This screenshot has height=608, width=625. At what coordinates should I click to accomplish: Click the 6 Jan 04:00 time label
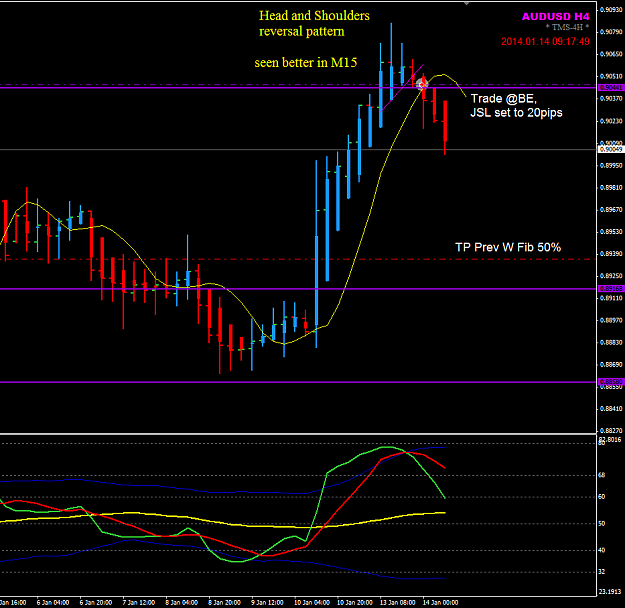click(x=53, y=602)
